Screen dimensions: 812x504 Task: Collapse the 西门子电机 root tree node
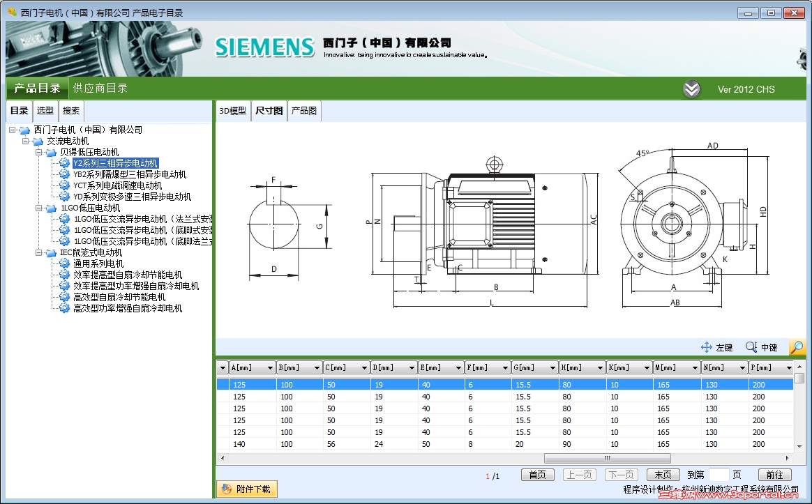click(12, 130)
